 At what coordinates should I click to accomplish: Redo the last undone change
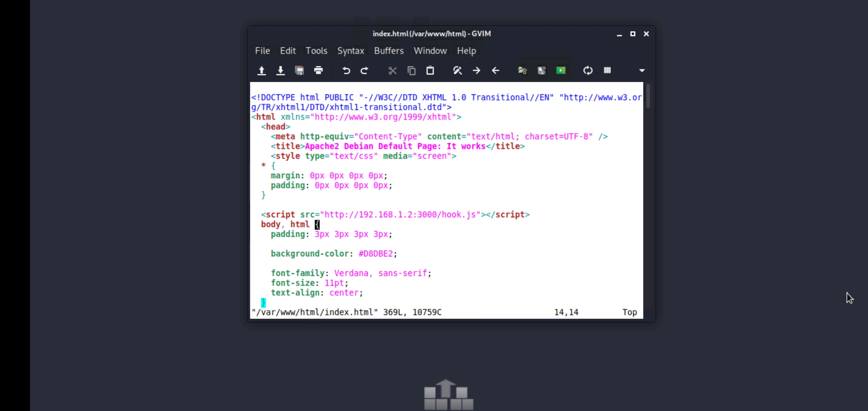pos(364,70)
